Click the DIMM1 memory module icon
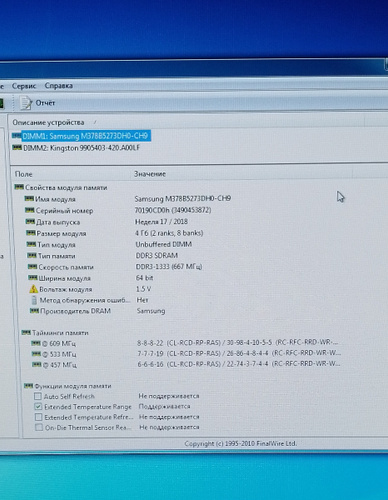 [17, 135]
